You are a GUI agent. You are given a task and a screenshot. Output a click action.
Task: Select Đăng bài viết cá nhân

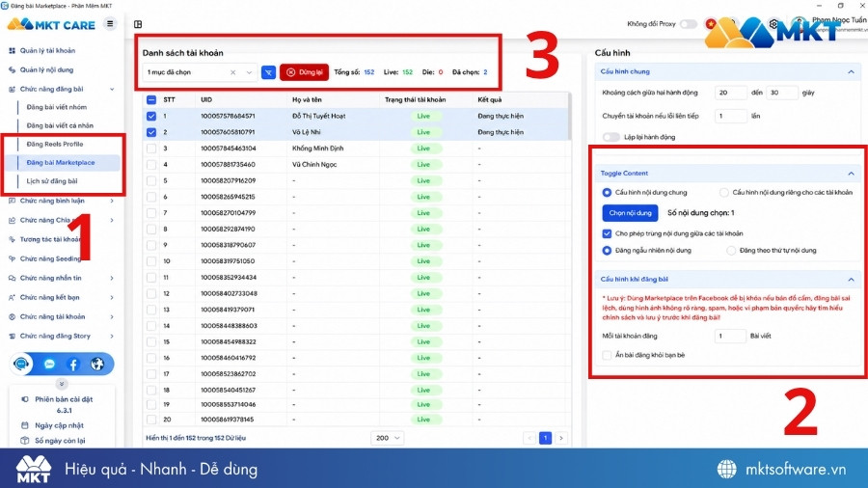[60, 125]
